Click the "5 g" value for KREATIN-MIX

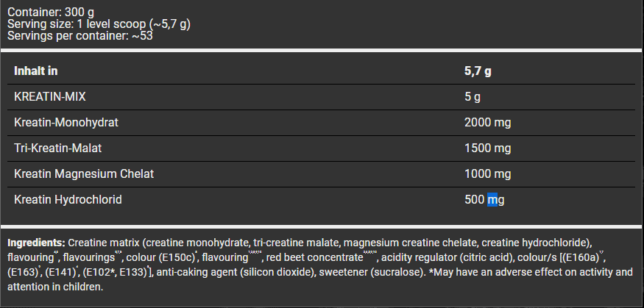[472, 97]
